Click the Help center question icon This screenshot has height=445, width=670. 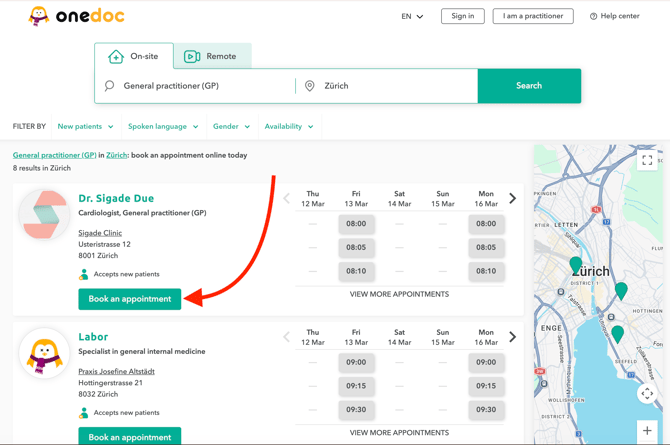click(x=593, y=16)
